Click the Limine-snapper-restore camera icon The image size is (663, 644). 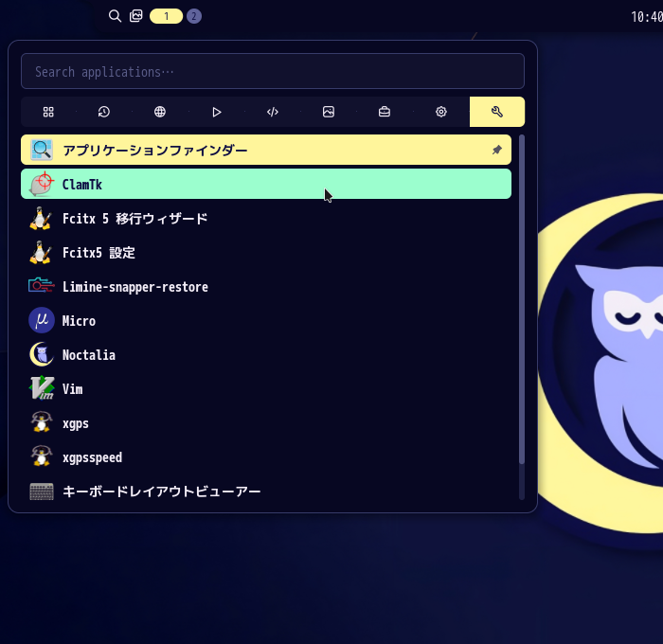[x=42, y=286]
